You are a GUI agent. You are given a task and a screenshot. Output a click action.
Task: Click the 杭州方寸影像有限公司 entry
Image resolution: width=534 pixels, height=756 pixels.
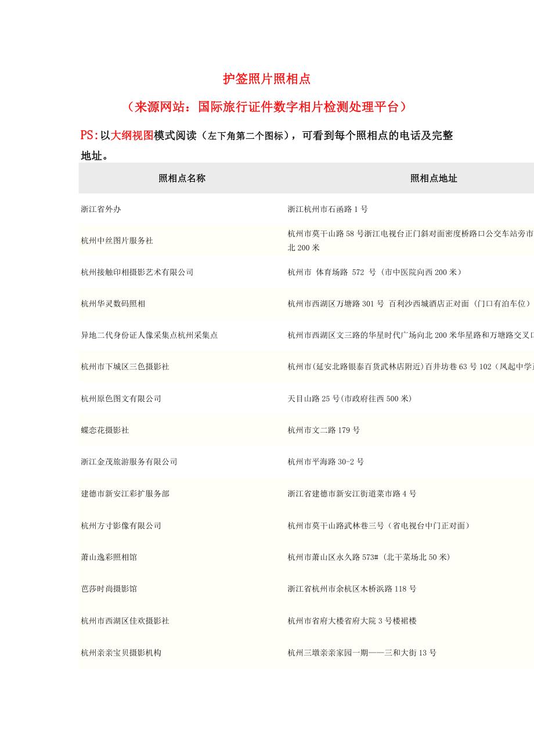coord(121,525)
